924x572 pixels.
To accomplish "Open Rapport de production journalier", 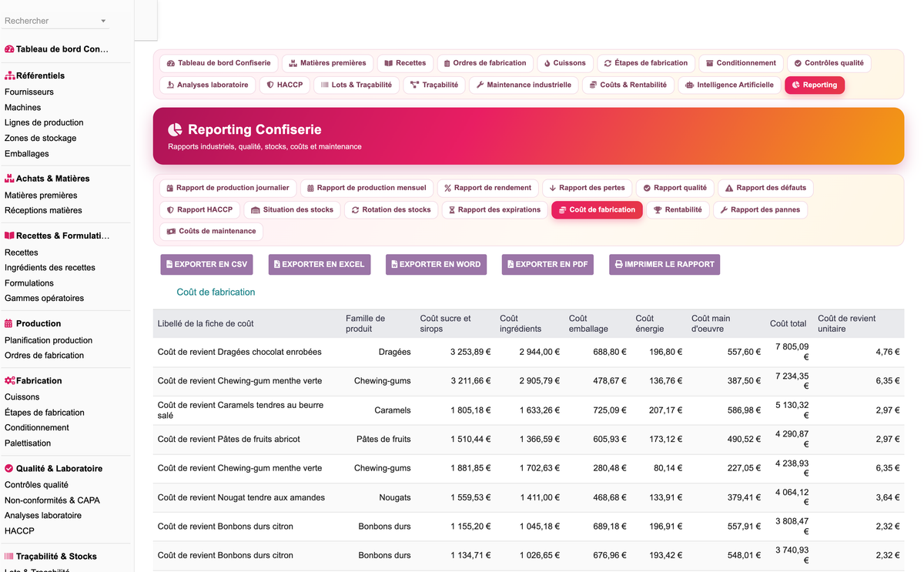I will (x=228, y=188).
